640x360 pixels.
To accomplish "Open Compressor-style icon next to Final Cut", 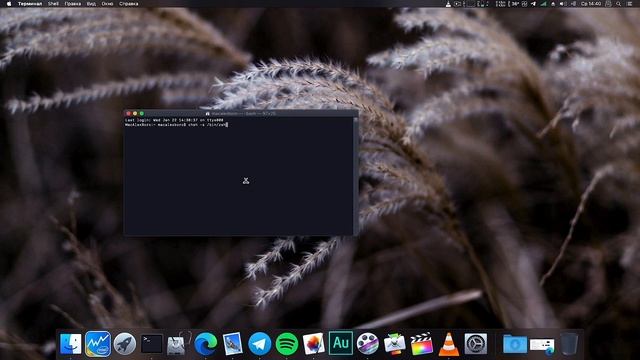I will [x=394, y=344].
